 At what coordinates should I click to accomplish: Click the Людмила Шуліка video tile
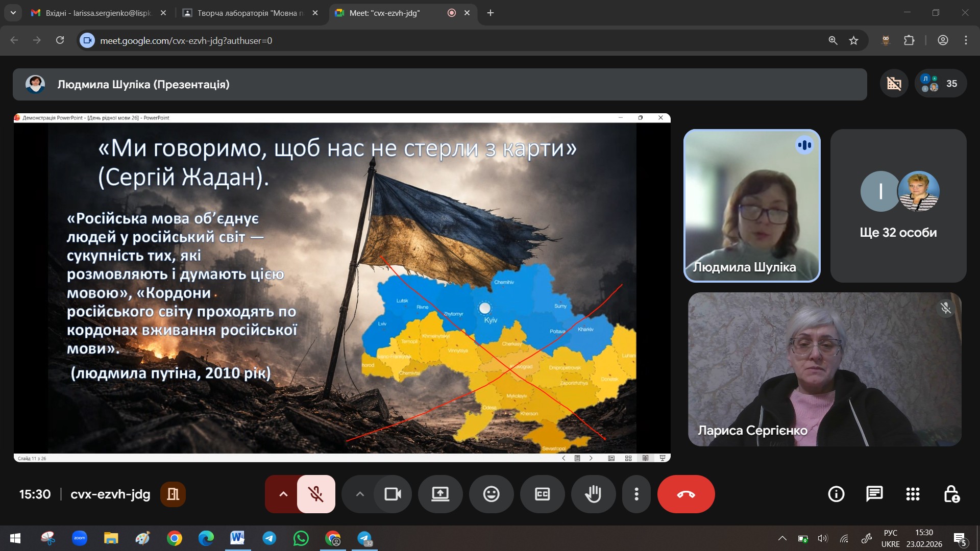coord(751,206)
